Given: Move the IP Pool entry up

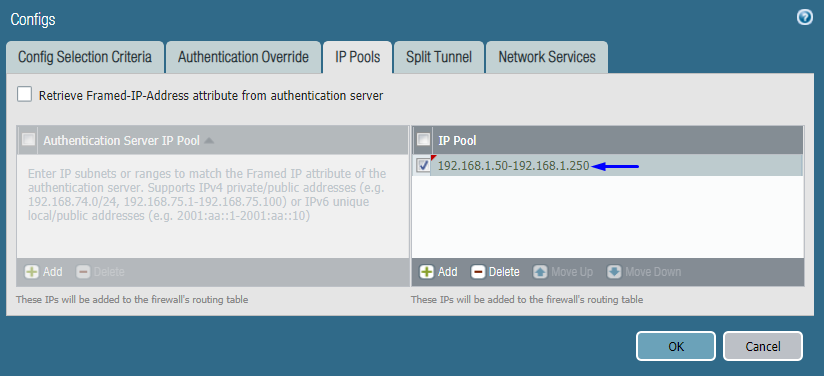Looking at the screenshot, I should click(x=563, y=272).
